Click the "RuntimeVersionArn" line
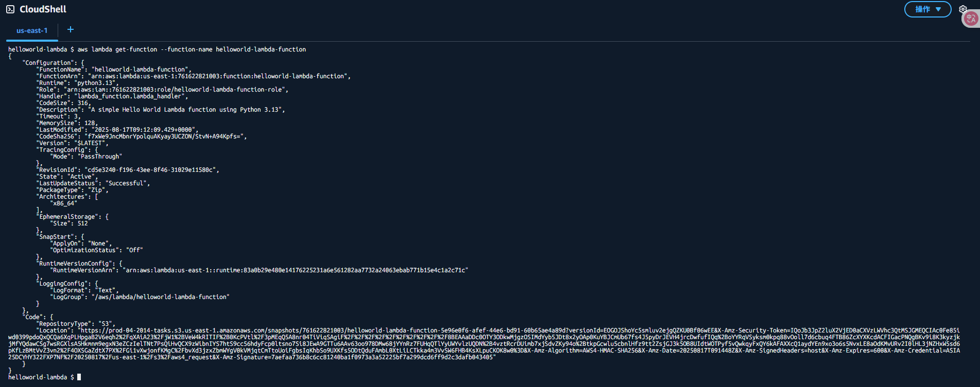Screen dimensions: 980x387 (259, 270)
